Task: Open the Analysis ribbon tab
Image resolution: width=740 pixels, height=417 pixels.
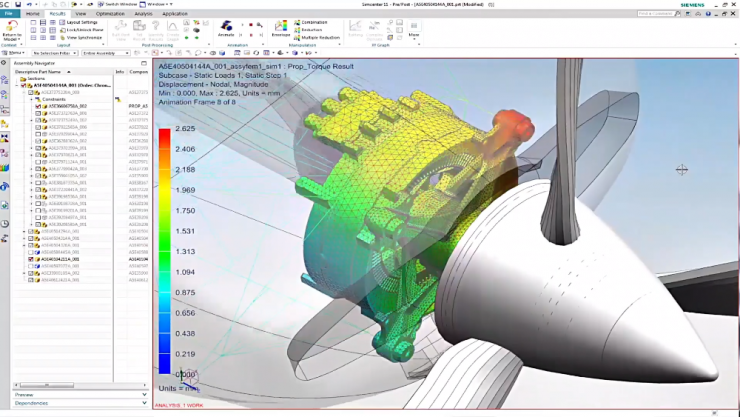Action: [x=143, y=13]
